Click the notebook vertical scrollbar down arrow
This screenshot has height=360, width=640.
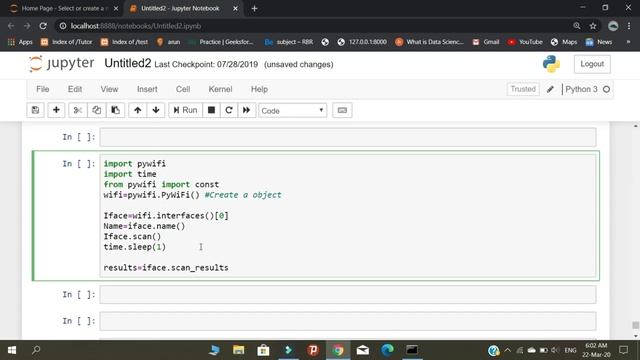[x=636, y=336]
